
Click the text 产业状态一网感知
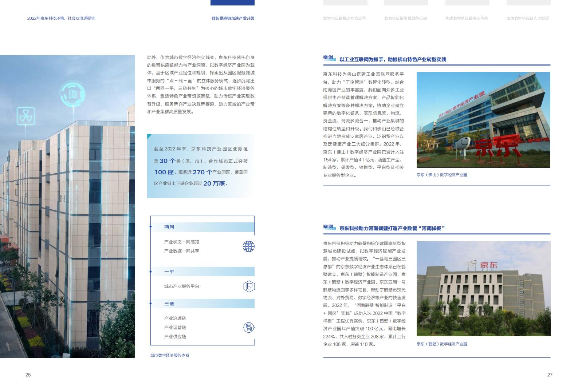pos(182,242)
